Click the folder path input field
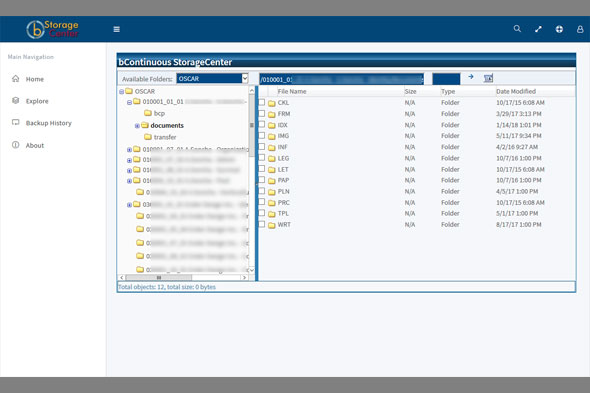 click(342, 79)
